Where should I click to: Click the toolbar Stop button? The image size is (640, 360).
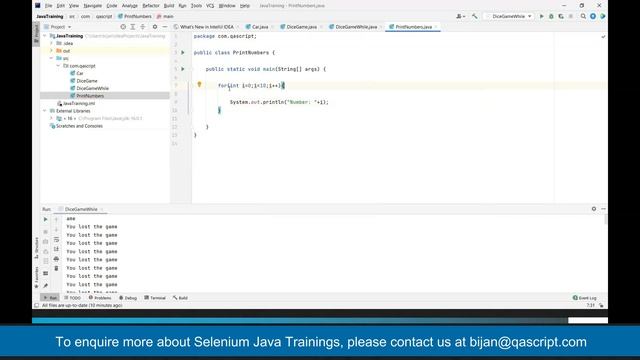click(x=571, y=16)
